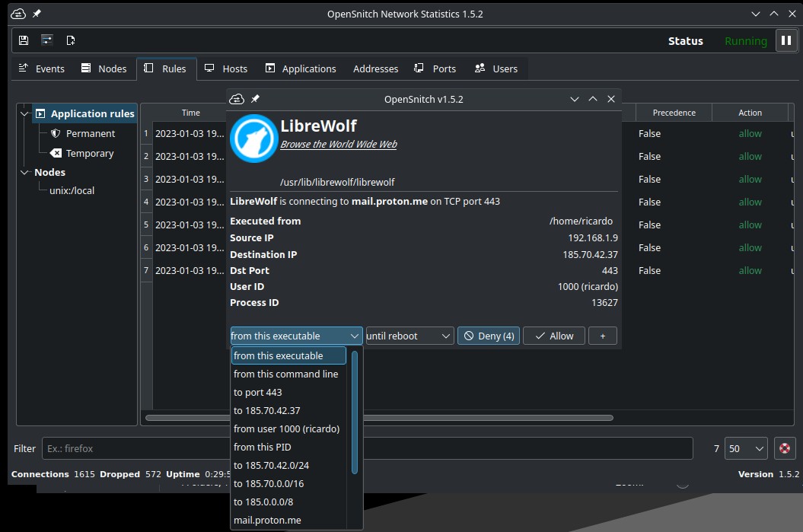Open the "from this executable" combo box

(x=297, y=336)
